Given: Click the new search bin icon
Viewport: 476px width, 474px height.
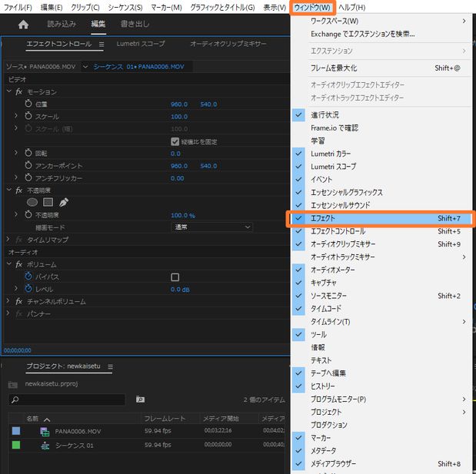Looking at the screenshot, I should (140, 399).
